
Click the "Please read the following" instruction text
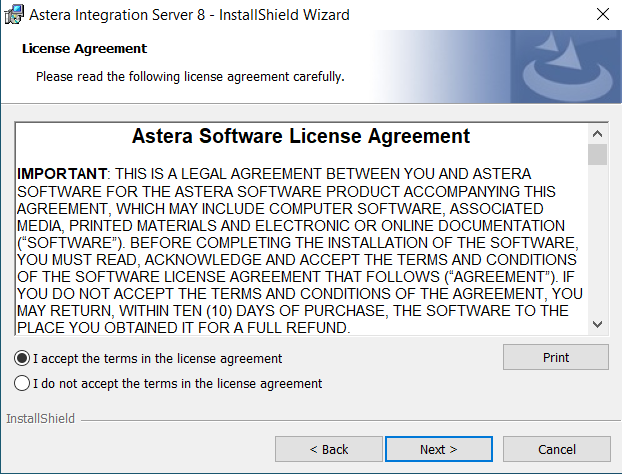(190, 76)
